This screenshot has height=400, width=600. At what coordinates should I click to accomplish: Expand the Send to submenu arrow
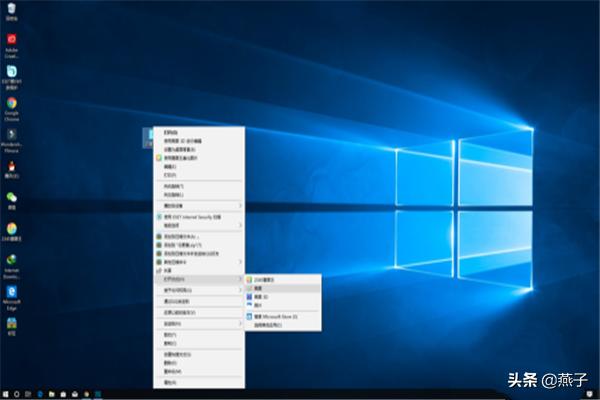pos(240,323)
